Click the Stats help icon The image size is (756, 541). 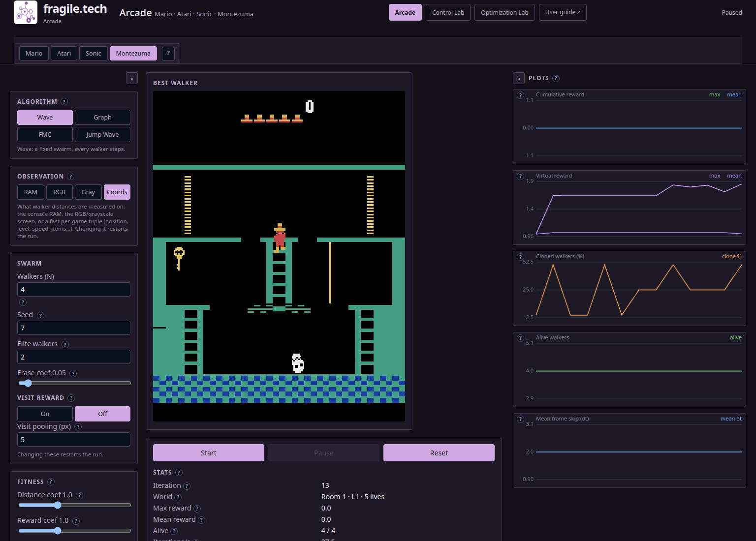pyautogui.click(x=179, y=473)
